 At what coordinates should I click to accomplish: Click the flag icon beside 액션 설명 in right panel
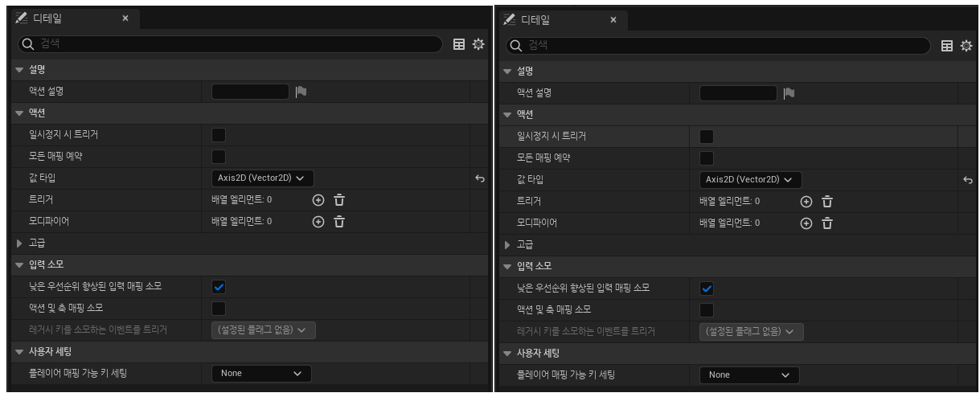point(789,93)
